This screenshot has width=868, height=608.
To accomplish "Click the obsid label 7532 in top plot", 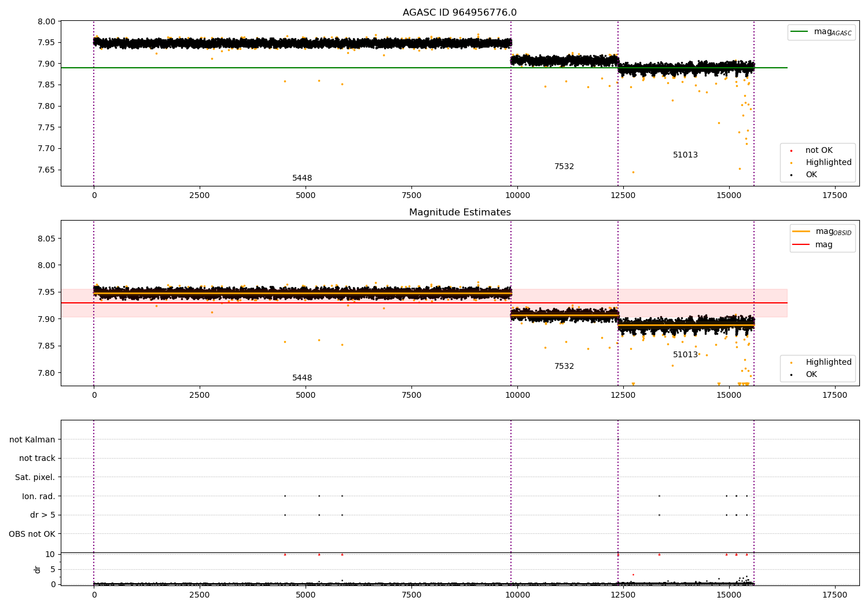I will click(x=564, y=166).
